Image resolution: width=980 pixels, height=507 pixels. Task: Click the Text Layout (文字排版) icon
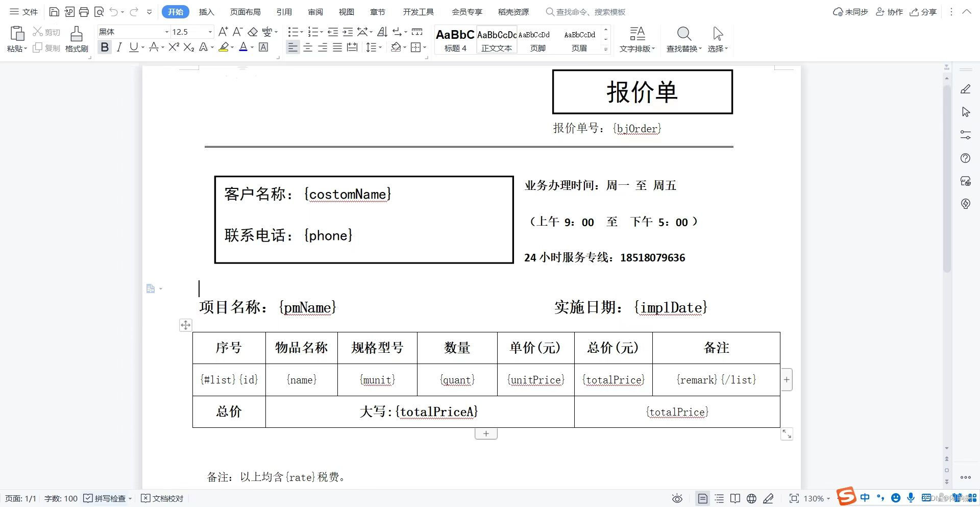point(637,34)
